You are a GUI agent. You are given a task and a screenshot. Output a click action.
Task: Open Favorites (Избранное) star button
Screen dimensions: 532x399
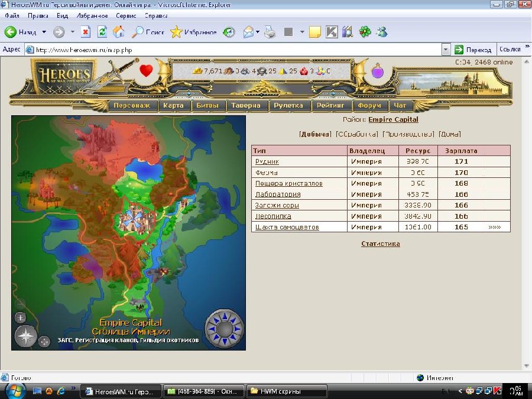pos(193,33)
